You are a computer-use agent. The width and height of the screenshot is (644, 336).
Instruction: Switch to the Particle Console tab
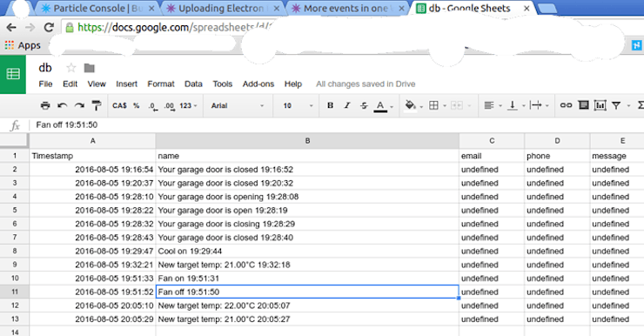pyautogui.click(x=97, y=8)
